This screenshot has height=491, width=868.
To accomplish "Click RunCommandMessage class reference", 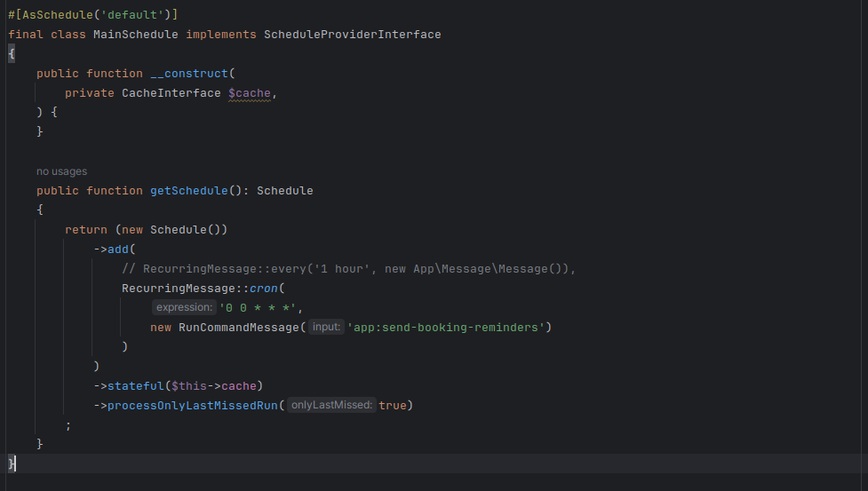I will click(239, 328).
